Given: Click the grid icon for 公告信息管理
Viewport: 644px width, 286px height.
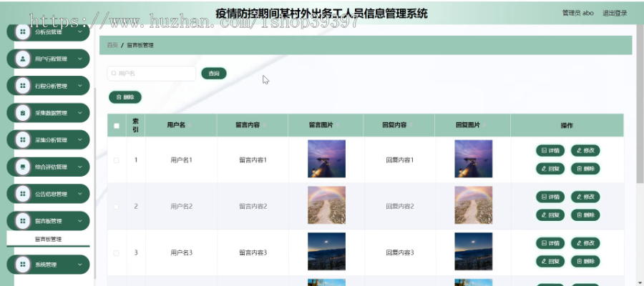Looking at the screenshot, I should (x=23, y=194).
